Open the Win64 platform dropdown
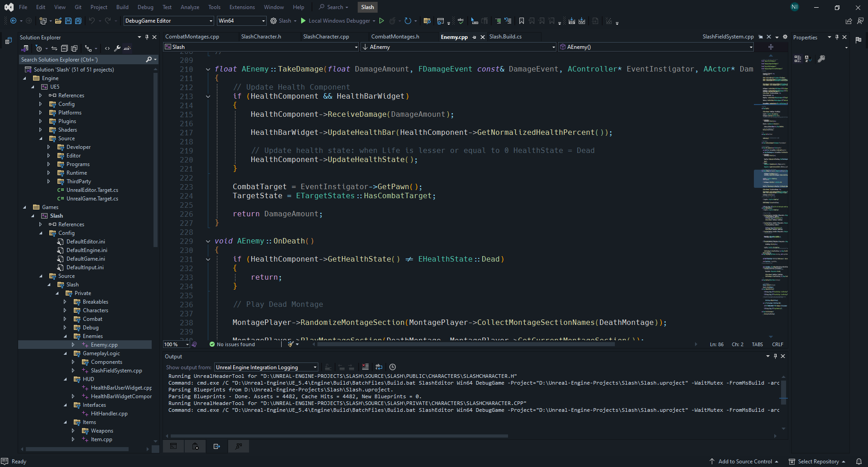 (241, 21)
